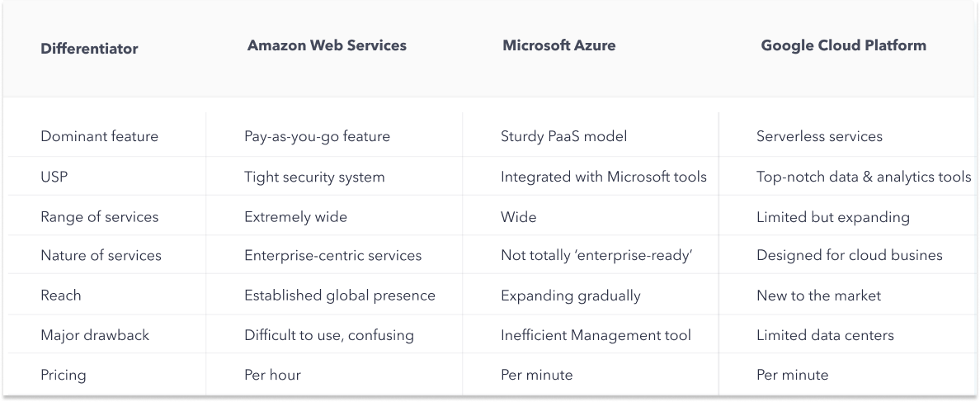Click the Differentiator column header
This screenshot has height=402, width=980.
(x=89, y=49)
